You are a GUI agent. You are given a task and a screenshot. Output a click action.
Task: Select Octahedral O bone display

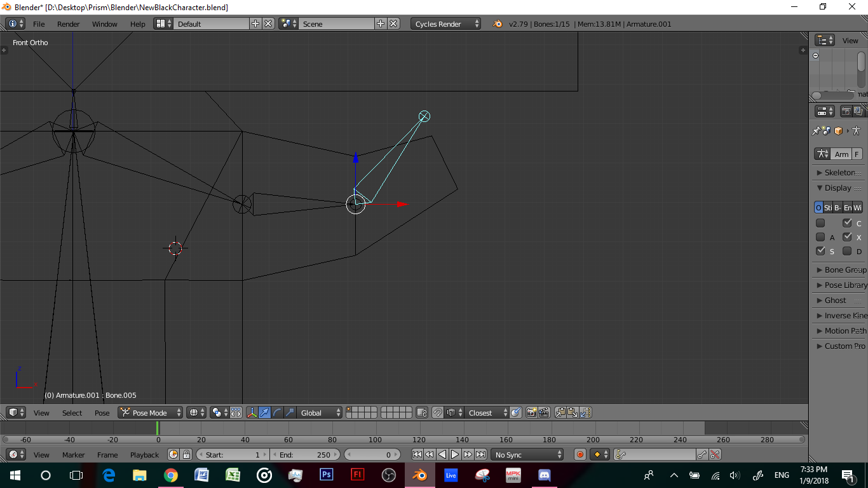click(818, 207)
